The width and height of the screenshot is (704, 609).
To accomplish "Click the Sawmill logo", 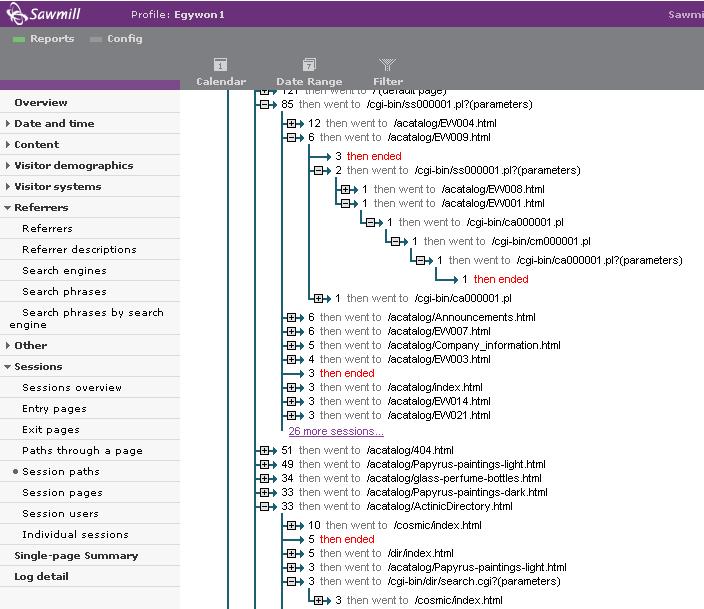I will point(43,13).
